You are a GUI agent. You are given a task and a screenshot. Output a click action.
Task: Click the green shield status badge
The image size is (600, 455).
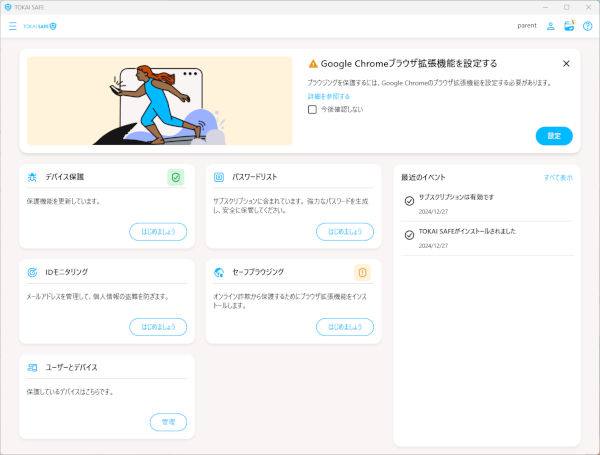tap(176, 177)
